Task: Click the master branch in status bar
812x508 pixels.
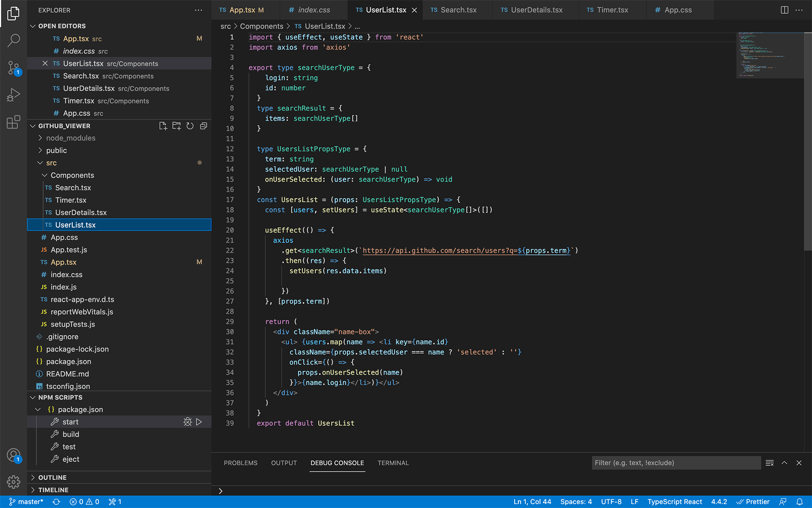Action: 27,502
